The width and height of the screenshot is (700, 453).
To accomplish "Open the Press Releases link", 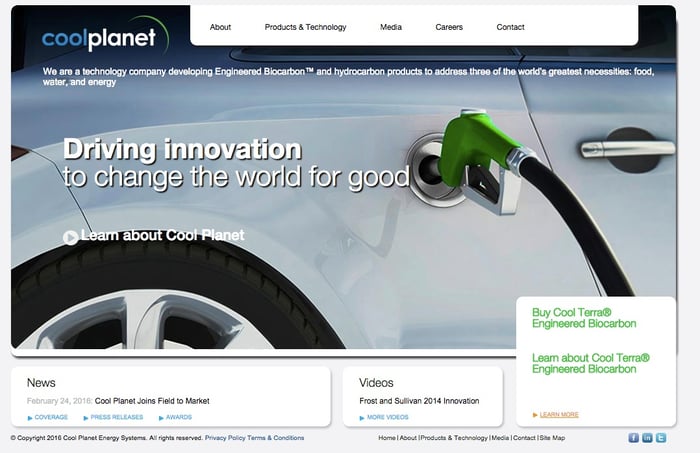I will click(x=116, y=417).
